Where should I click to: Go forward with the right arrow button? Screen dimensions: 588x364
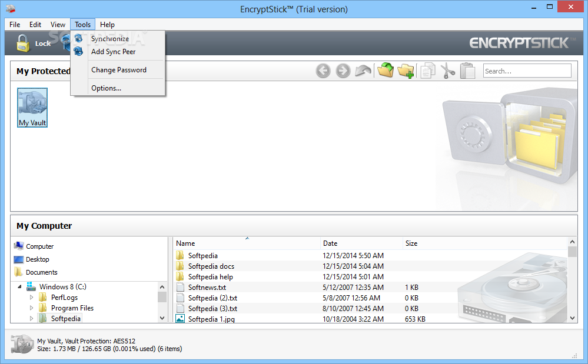click(x=343, y=71)
